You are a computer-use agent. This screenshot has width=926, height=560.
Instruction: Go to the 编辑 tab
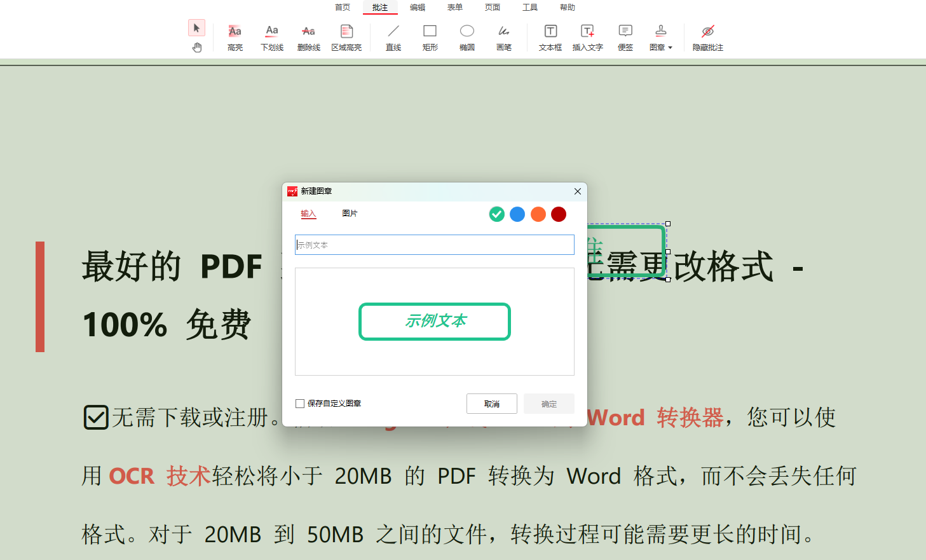click(418, 8)
